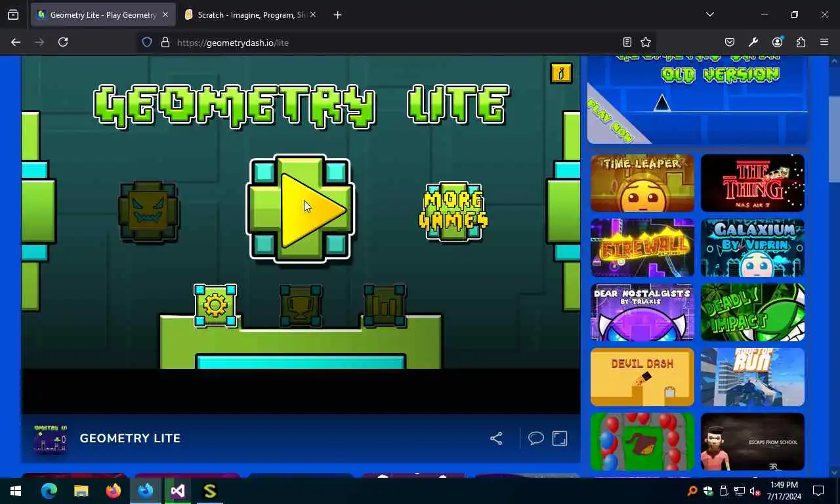Viewport: 840px width, 504px height.
Task: Launch Microsoft Edge from the taskbar
Action: click(49, 491)
